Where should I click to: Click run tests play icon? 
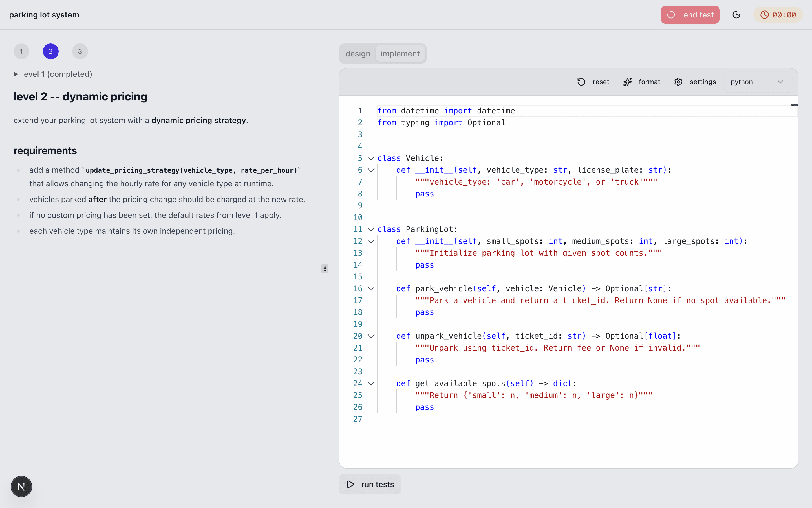click(x=350, y=484)
